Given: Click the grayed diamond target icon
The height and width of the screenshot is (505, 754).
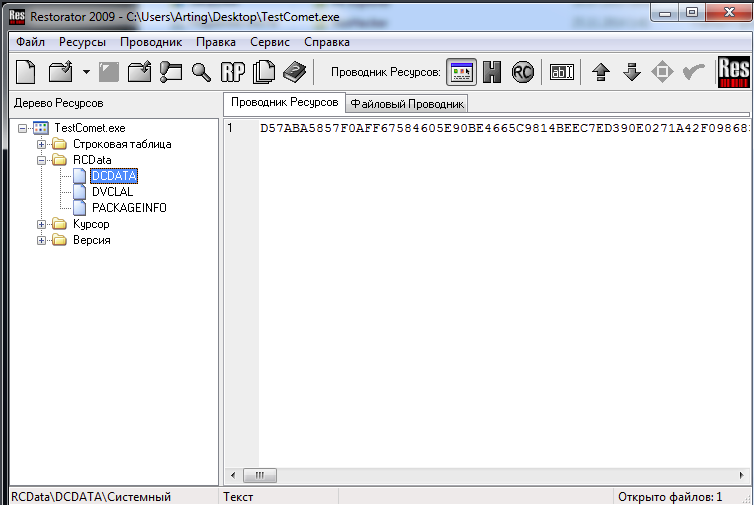Looking at the screenshot, I should (x=662, y=72).
